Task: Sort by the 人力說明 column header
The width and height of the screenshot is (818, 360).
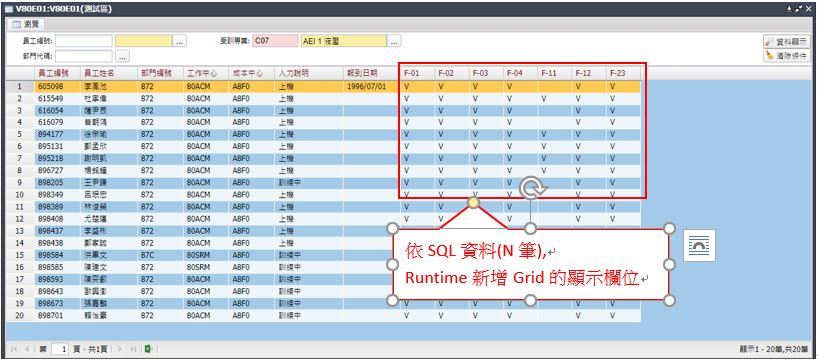Action: tap(309, 74)
